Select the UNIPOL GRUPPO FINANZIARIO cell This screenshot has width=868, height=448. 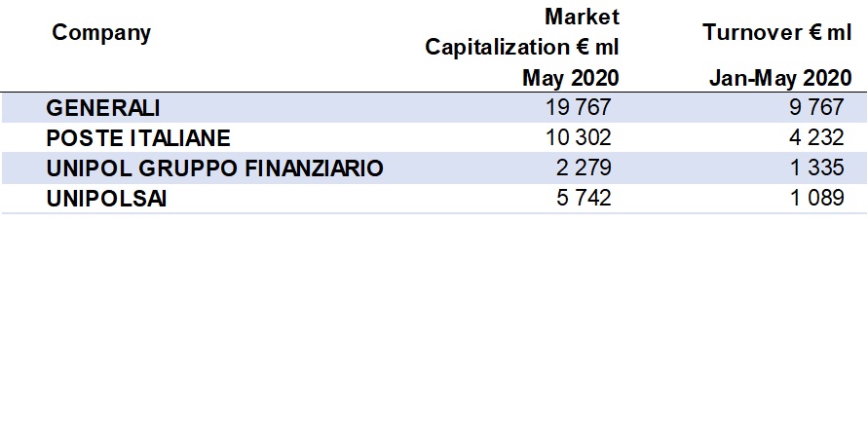(x=214, y=168)
